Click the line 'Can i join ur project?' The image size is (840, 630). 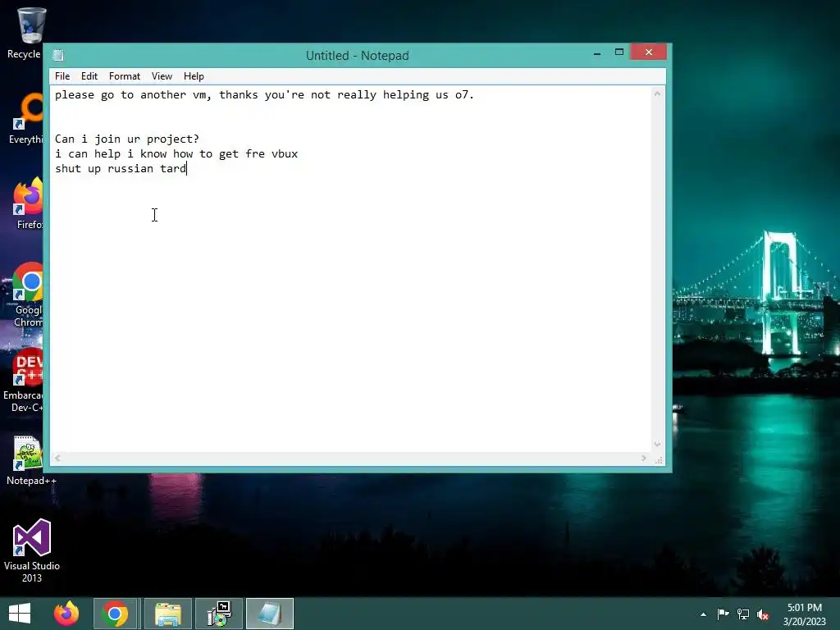click(127, 139)
